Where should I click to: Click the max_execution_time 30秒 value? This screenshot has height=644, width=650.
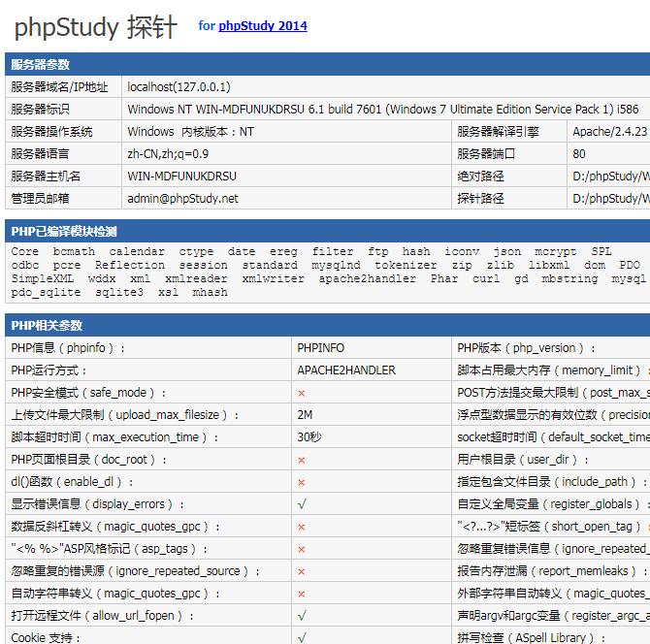[309, 437]
